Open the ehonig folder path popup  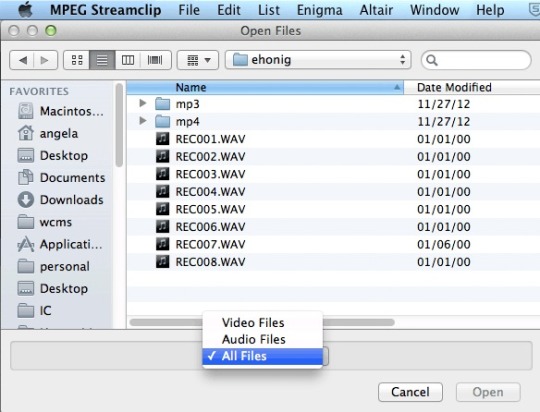click(318, 60)
